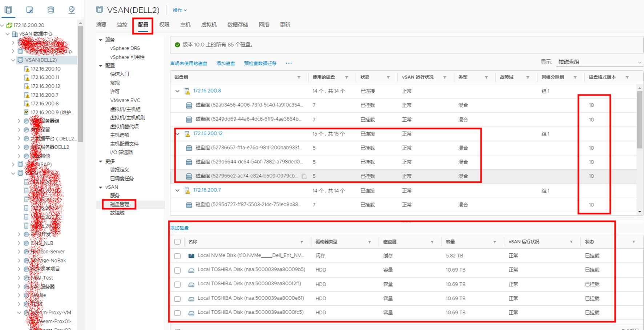This screenshot has width=644, height=330.
Task: Switch to the 摘要 tab
Action: 101,25
